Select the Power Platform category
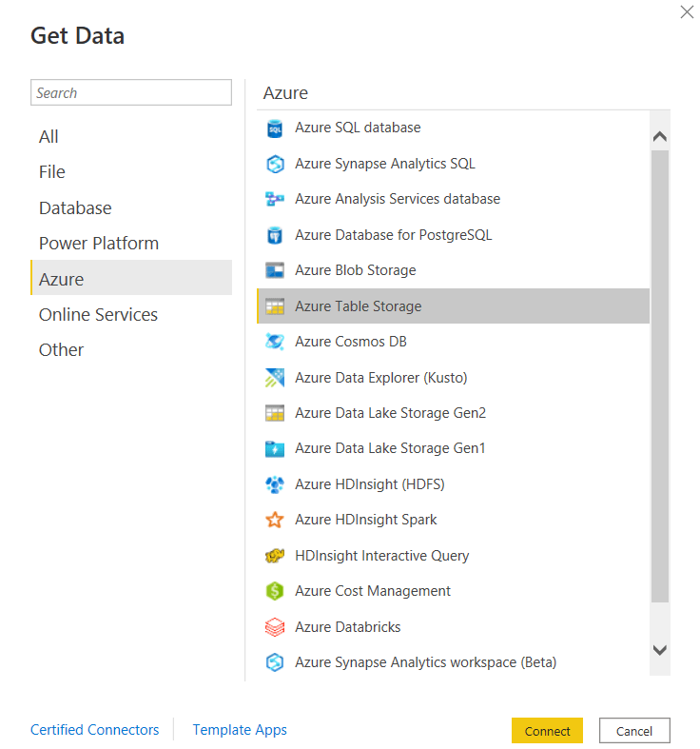 click(x=99, y=243)
